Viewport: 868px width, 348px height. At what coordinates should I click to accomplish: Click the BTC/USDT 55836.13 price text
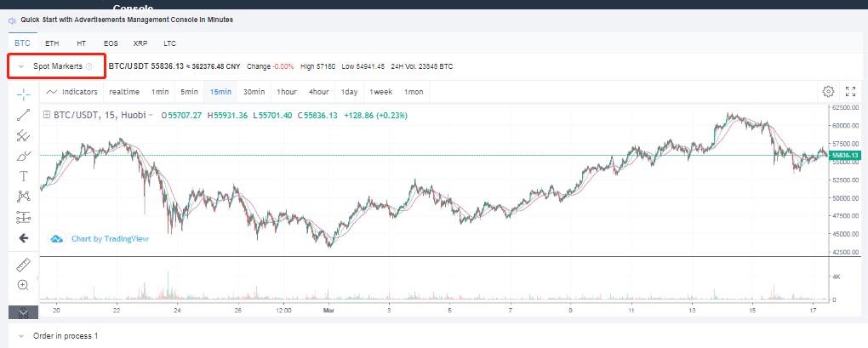pyautogui.click(x=146, y=66)
